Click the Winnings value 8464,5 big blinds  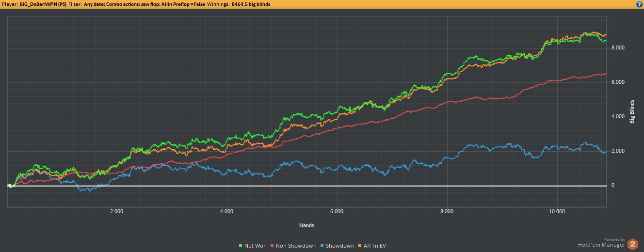(248, 4)
